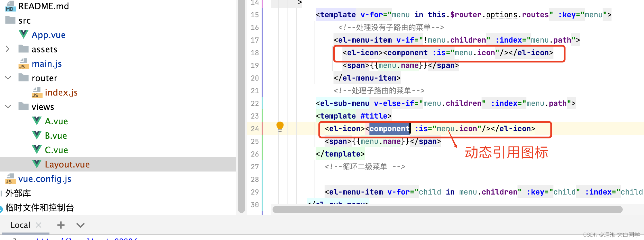644x240 pixels.
Task: Click closing '</el-menu-item>' on line 20
Action: coord(367,78)
